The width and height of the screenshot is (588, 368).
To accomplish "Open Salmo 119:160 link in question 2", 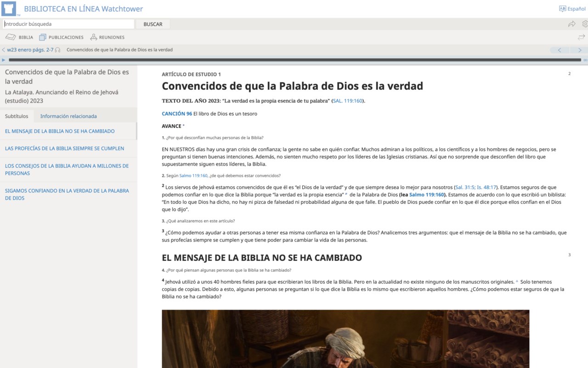I will [x=193, y=175].
